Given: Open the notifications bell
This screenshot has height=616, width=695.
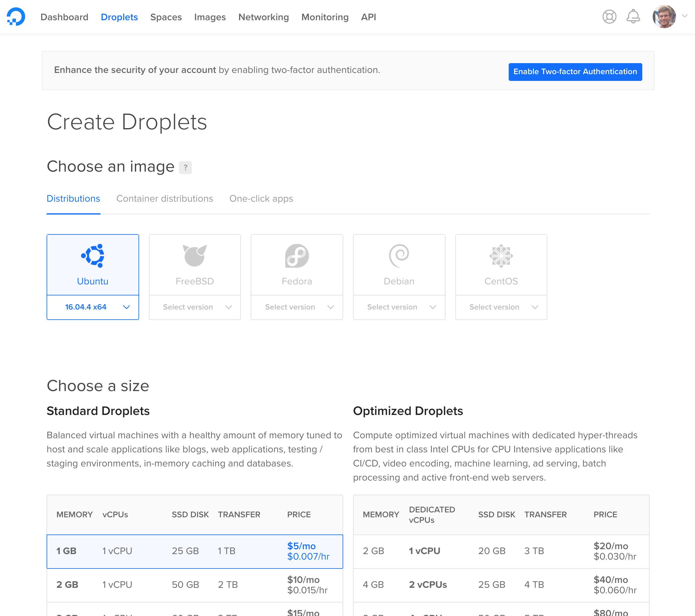Looking at the screenshot, I should point(633,16).
